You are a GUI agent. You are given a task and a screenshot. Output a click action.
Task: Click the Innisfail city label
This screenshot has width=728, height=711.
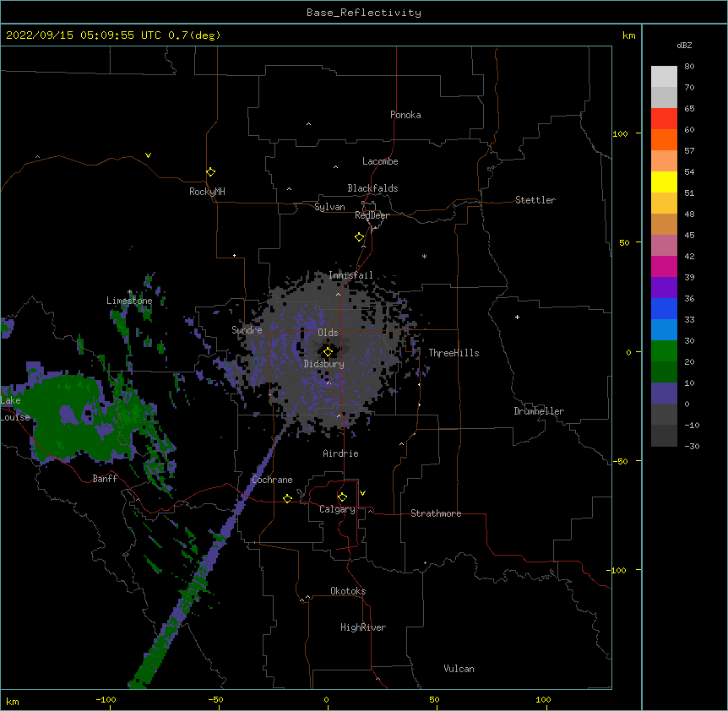(350, 275)
